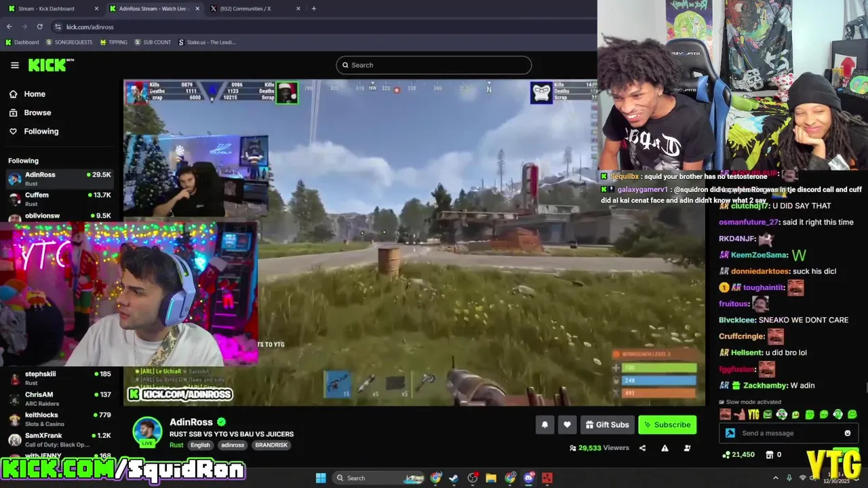The height and width of the screenshot is (488, 868).
Task: Click chat username Zackhamby
Action: coord(766,386)
